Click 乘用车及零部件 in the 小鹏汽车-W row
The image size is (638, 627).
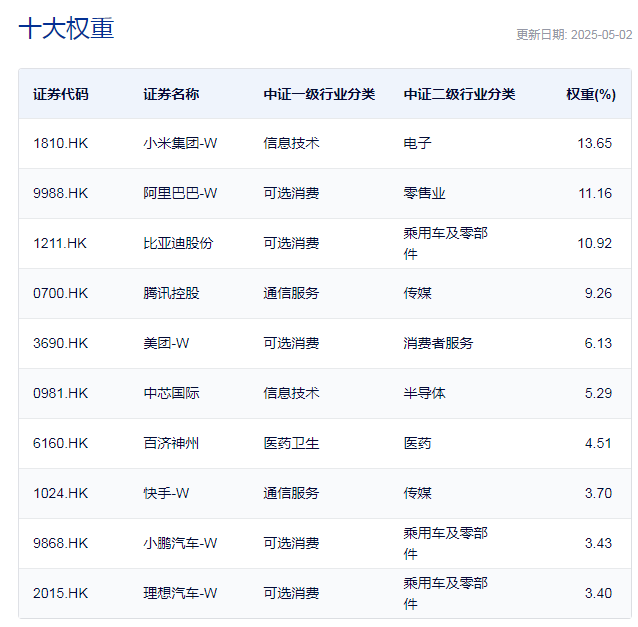pos(446,544)
